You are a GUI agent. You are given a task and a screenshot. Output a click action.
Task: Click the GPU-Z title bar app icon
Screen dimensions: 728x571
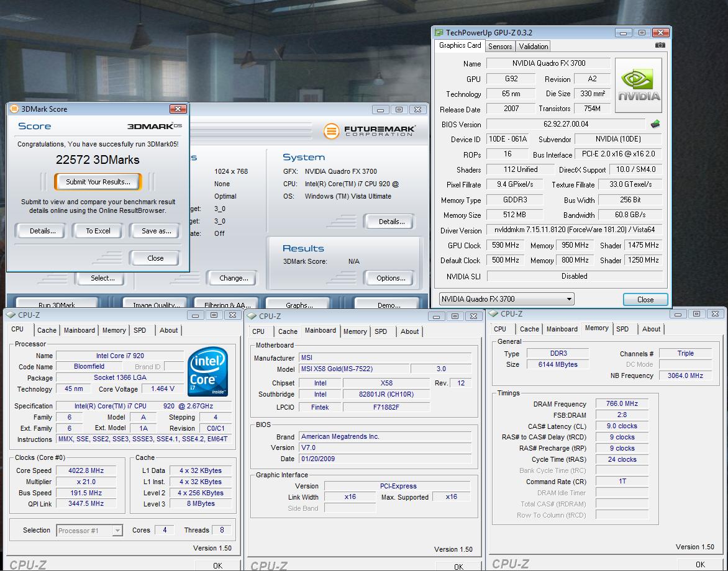(x=439, y=32)
